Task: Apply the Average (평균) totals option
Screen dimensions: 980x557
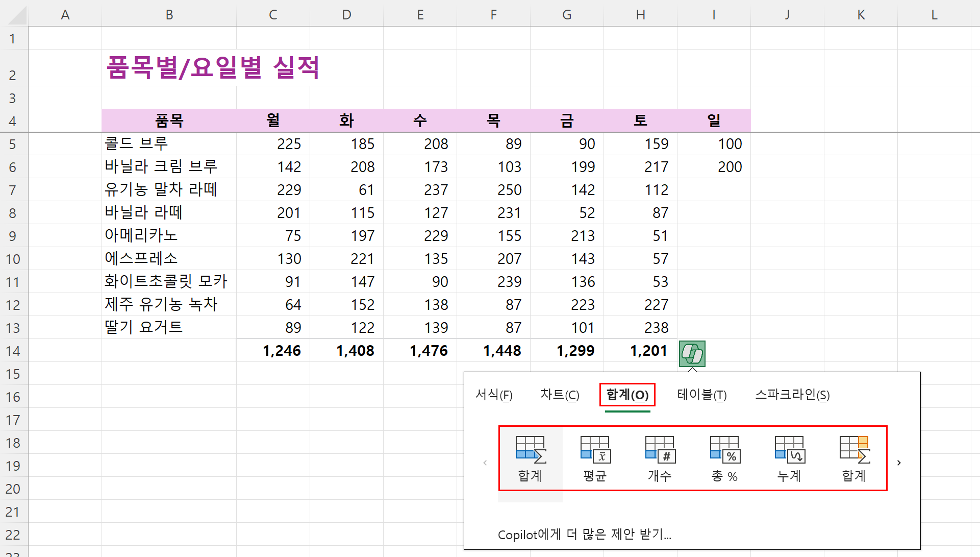Action: pos(595,458)
